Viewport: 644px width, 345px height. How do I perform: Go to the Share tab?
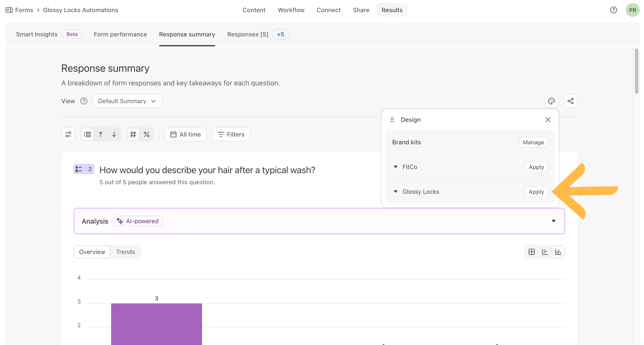pyautogui.click(x=361, y=10)
